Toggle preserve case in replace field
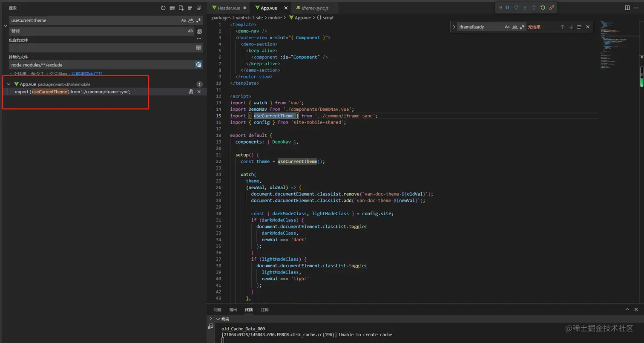Image resolution: width=644 pixels, height=343 pixels. pos(190,31)
